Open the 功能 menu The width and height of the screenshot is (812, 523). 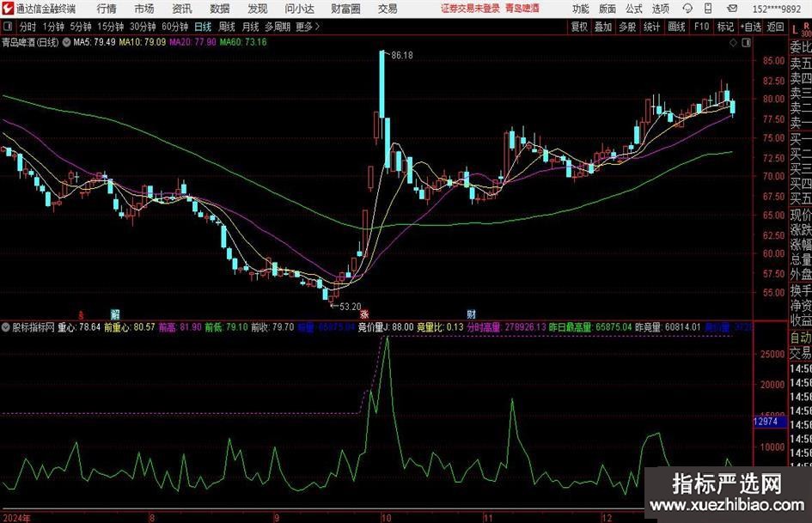[x=581, y=9]
